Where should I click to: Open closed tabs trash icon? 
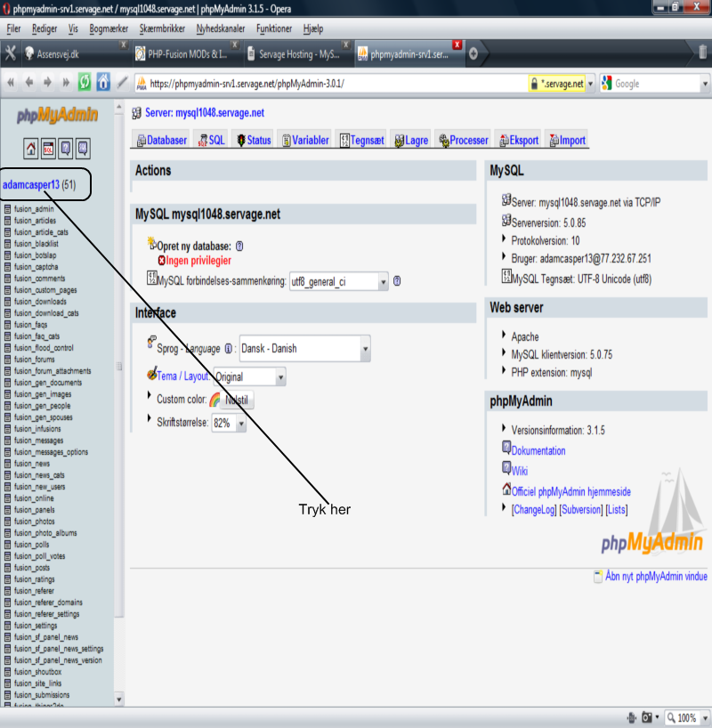coord(703,52)
